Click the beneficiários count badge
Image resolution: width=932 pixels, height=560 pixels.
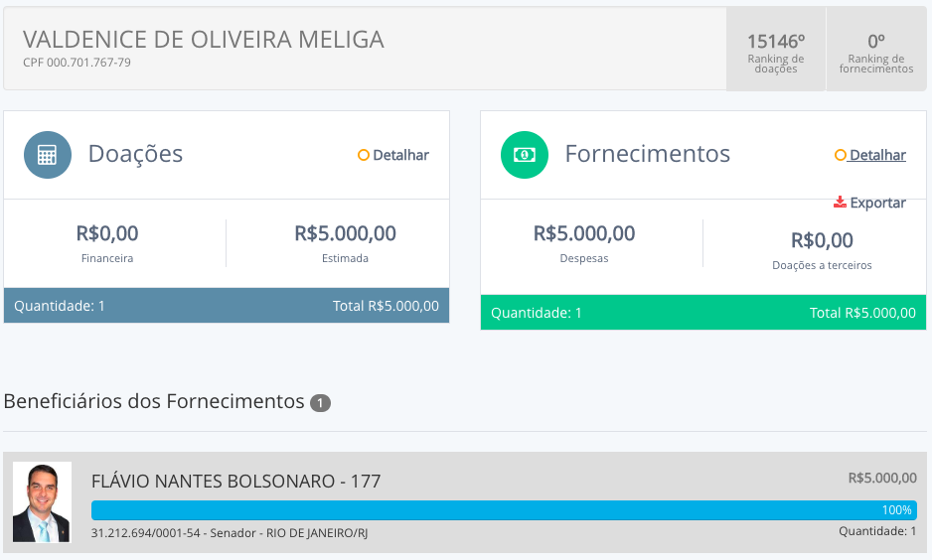click(x=320, y=403)
